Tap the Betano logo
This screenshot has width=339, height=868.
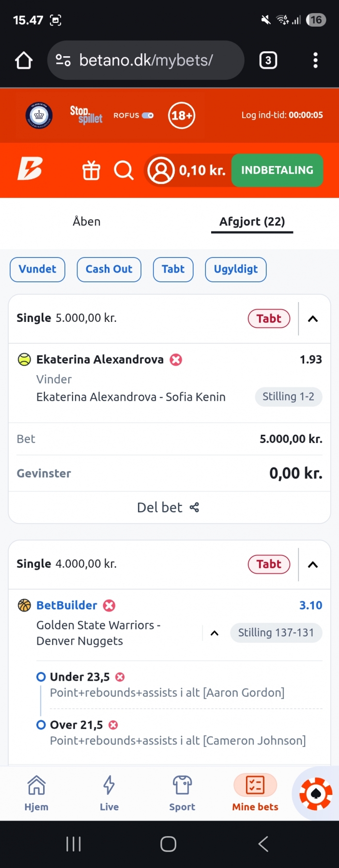pos(30,169)
